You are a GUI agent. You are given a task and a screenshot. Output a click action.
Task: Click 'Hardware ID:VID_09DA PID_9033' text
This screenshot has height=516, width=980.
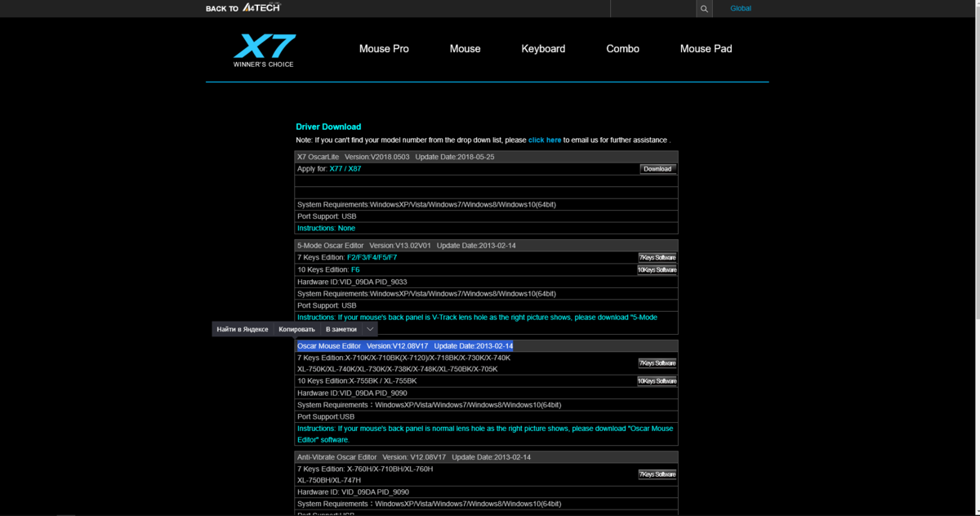[x=352, y=282]
